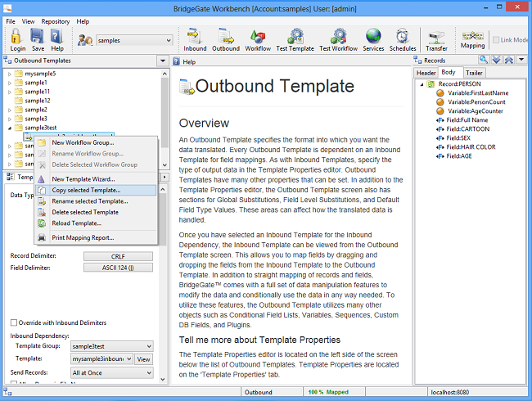Click the Test Template gear icon

[x=295, y=36]
